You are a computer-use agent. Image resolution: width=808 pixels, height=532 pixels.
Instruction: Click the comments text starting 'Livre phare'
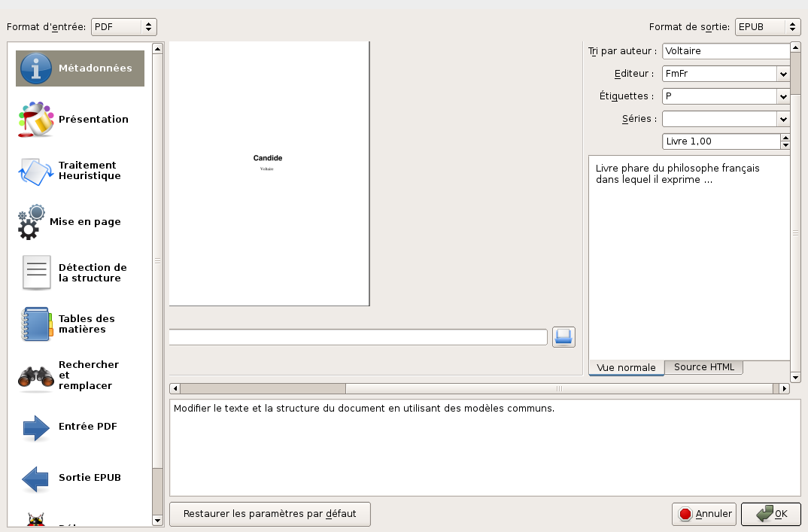(677, 174)
